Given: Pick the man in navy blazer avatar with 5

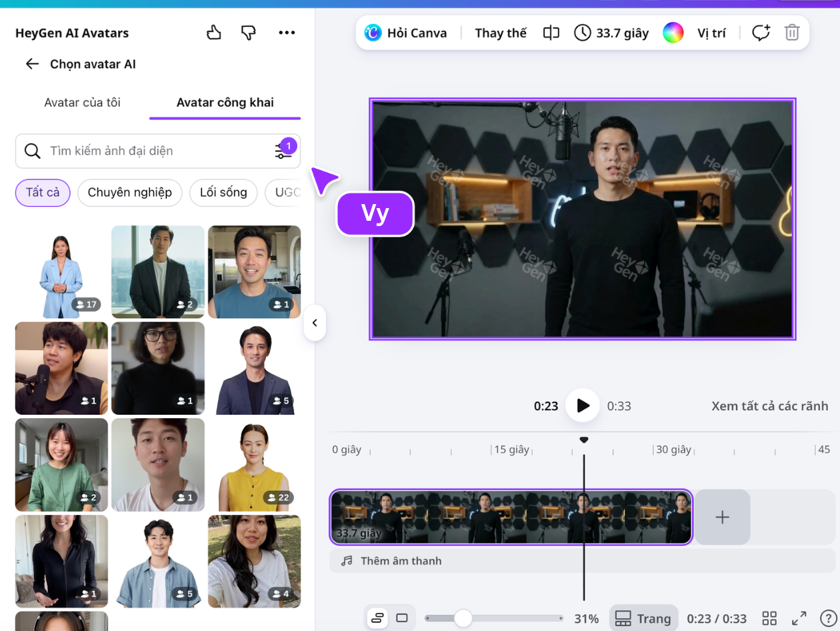Looking at the screenshot, I should [x=254, y=368].
